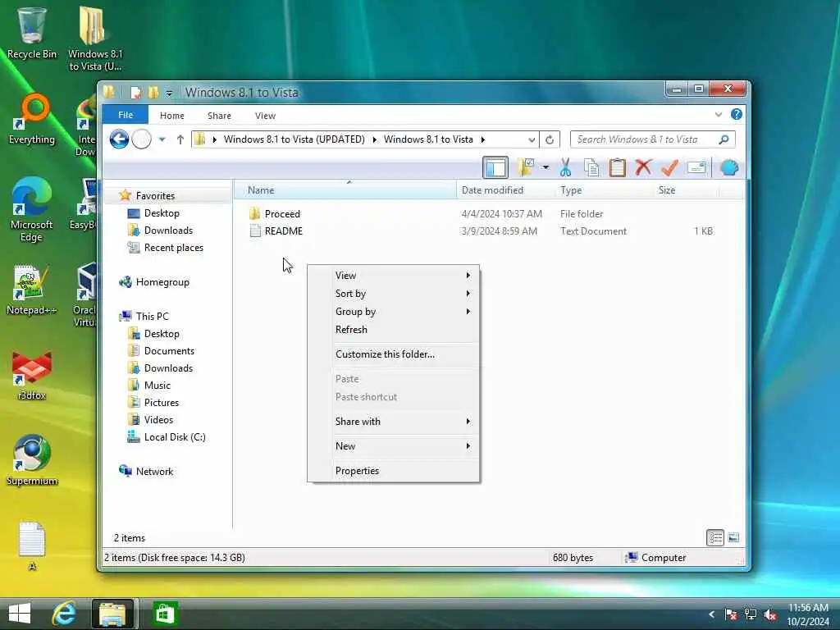Click the folder options toolbar icon

coord(526,167)
